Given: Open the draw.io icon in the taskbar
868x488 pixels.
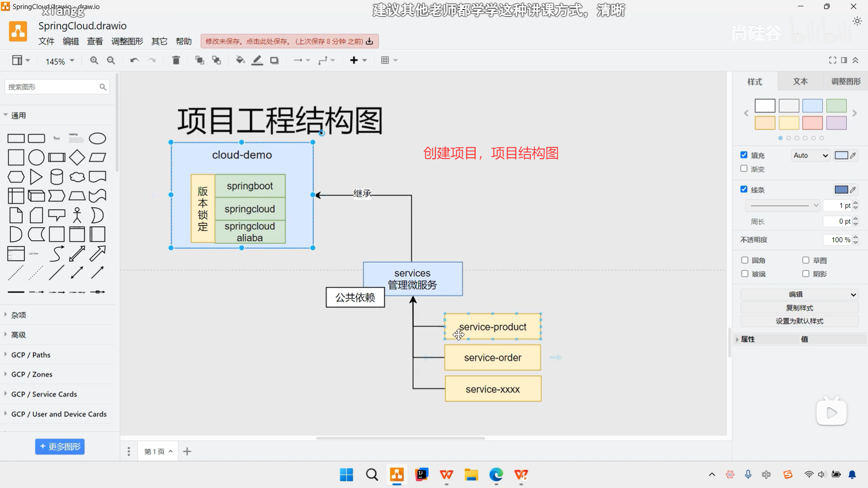Looking at the screenshot, I should coord(396,475).
